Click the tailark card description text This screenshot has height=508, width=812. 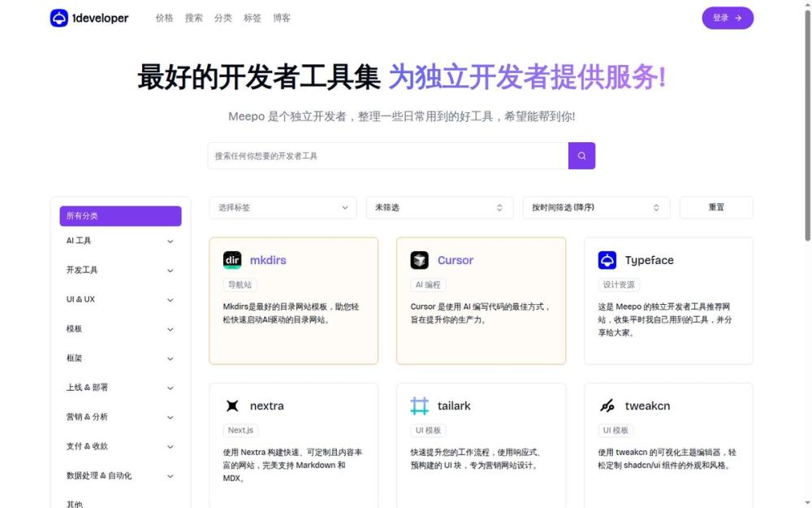tap(477, 458)
